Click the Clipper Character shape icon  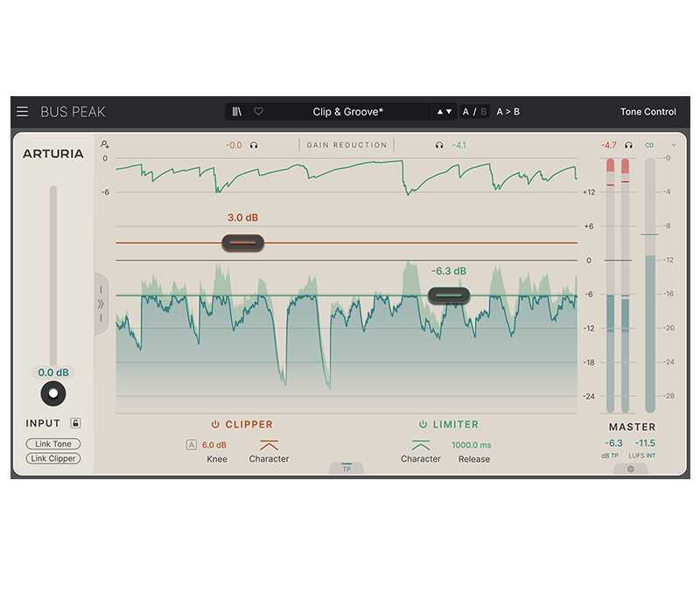point(269,445)
